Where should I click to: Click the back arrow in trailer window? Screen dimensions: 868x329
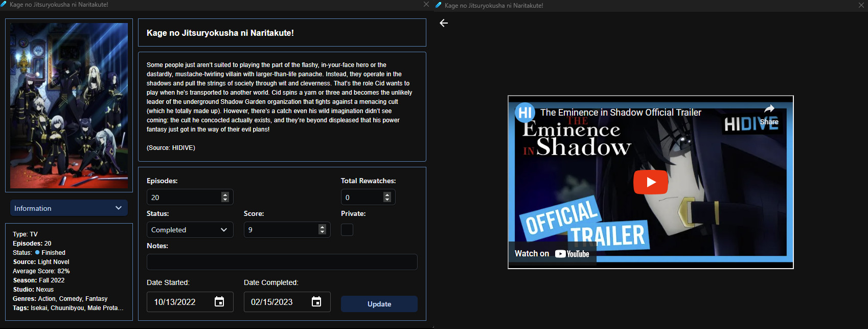point(444,23)
